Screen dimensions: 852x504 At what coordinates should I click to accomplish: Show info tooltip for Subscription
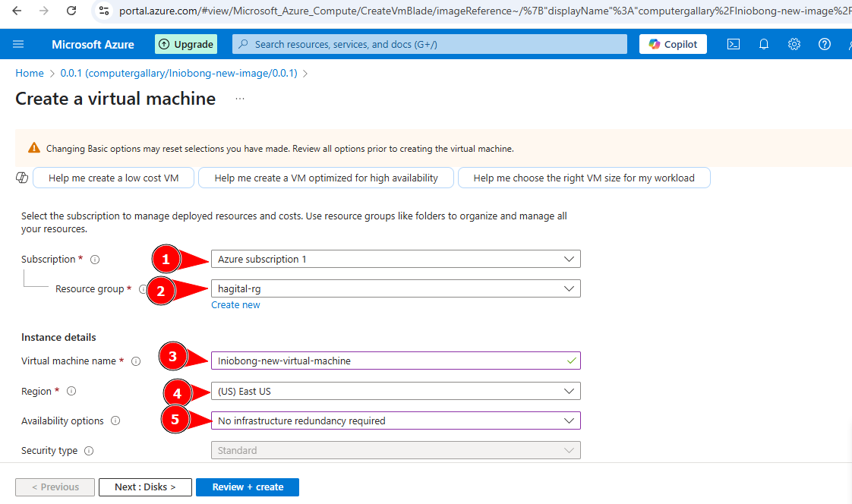[95, 260]
